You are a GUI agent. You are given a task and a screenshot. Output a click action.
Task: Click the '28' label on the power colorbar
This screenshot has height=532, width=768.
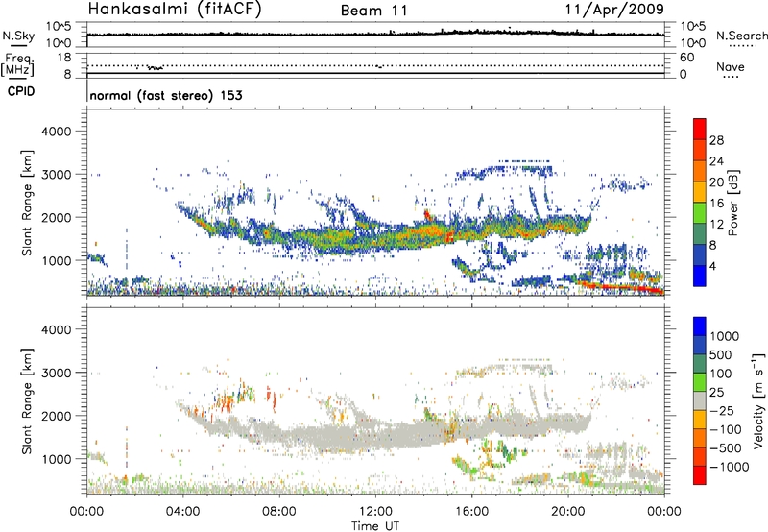coord(716,140)
